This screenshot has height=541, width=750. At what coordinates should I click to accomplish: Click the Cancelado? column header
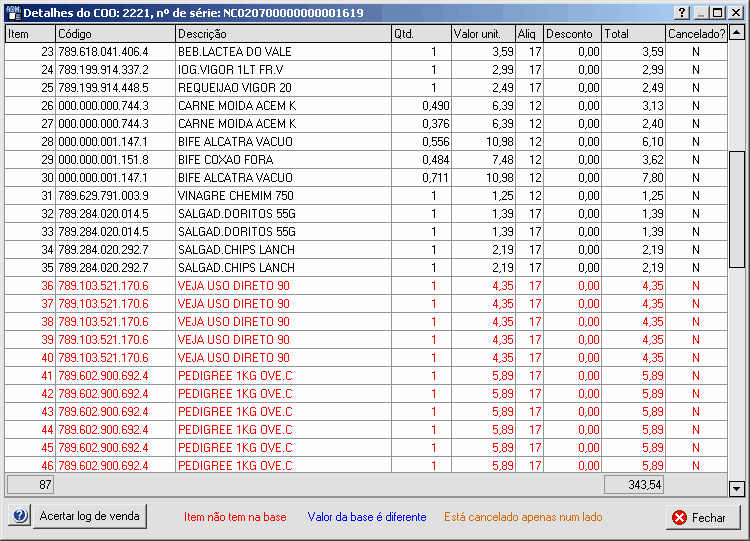[696, 34]
